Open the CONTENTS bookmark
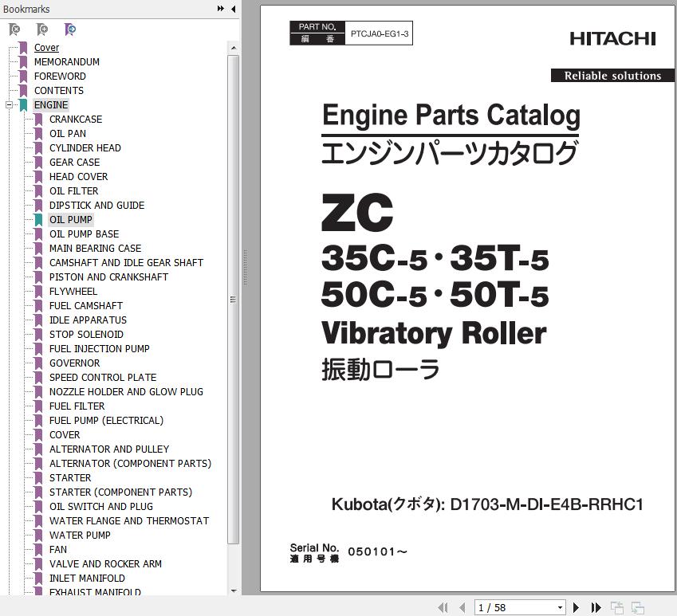 pos(59,91)
